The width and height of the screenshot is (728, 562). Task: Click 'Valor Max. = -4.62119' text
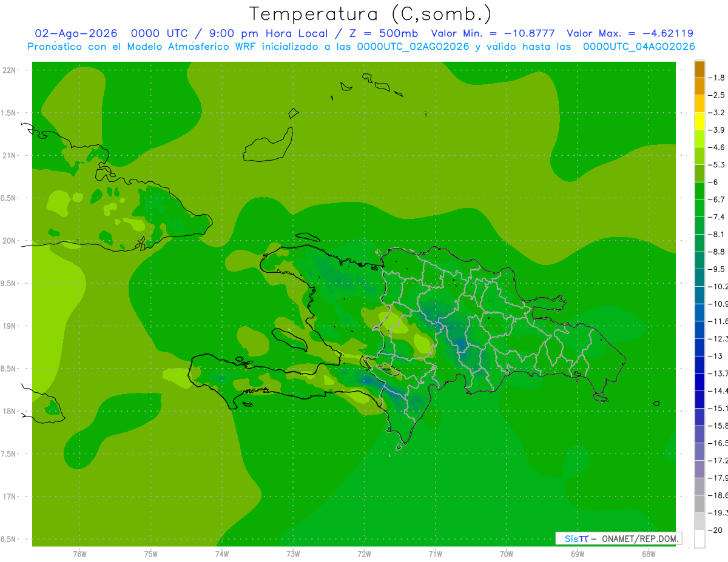[630, 34]
